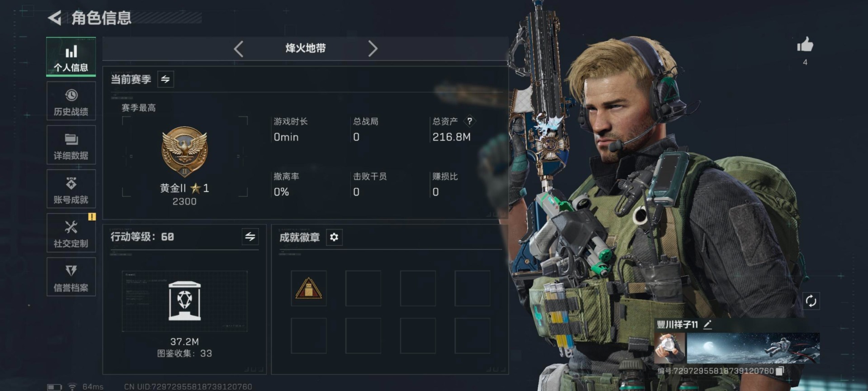
Task: Go back using the 角色信息 arrow
Action: click(x=55, y=18)
